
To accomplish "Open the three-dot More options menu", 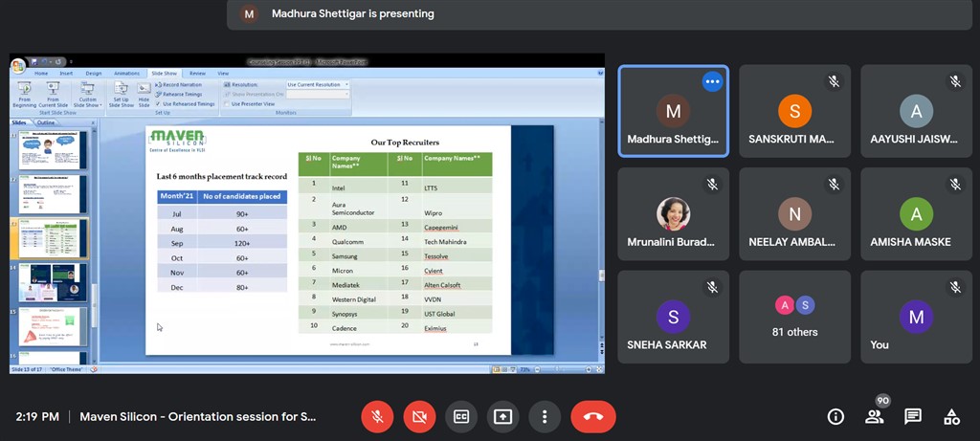I will point(545,417).
